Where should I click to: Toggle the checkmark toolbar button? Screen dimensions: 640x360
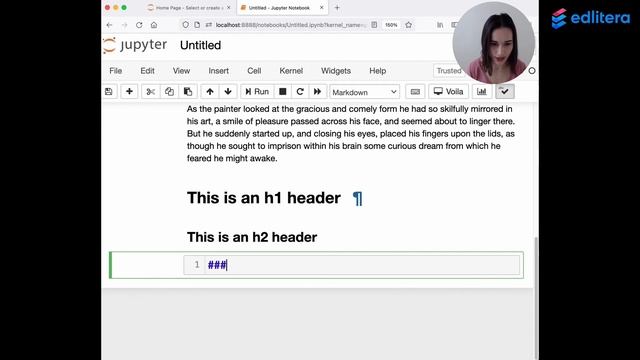[505, 91]
